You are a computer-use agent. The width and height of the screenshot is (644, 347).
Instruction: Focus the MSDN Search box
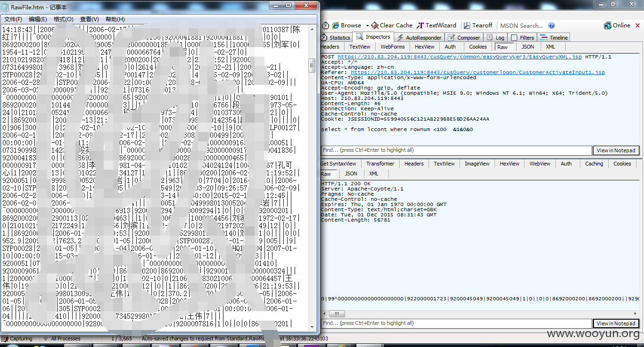pos(521,25)
